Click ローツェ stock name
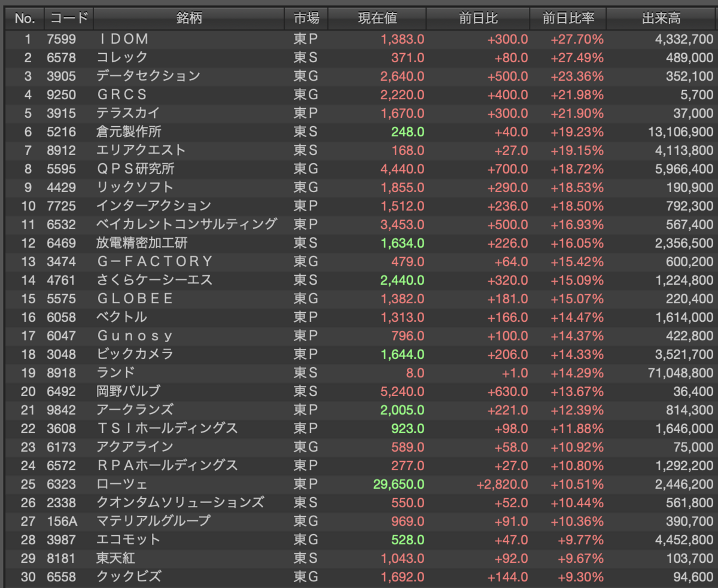This screenshot has height=588, width=718. [121, 484]
